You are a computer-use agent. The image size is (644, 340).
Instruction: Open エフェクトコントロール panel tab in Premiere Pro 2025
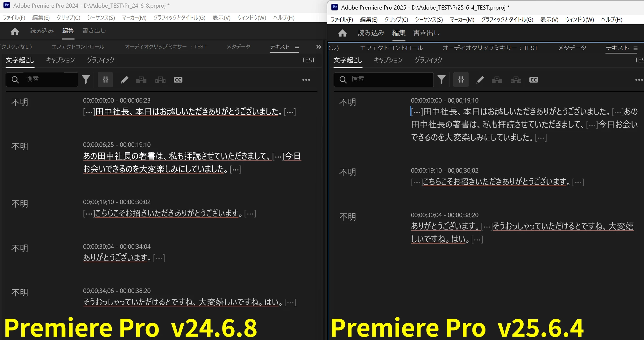[391, 48]
